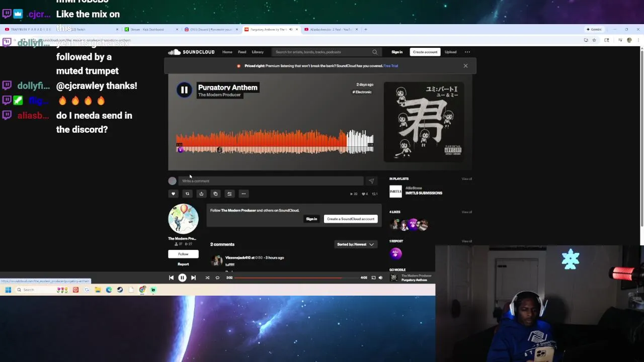Click Create a SoundCloud account button

(351, 219)
